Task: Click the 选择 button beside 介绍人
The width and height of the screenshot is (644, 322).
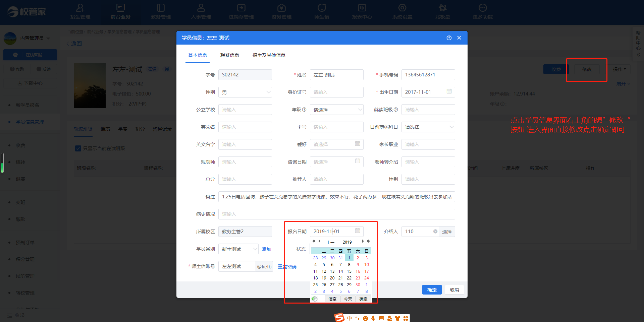Action: pos(447,232)
